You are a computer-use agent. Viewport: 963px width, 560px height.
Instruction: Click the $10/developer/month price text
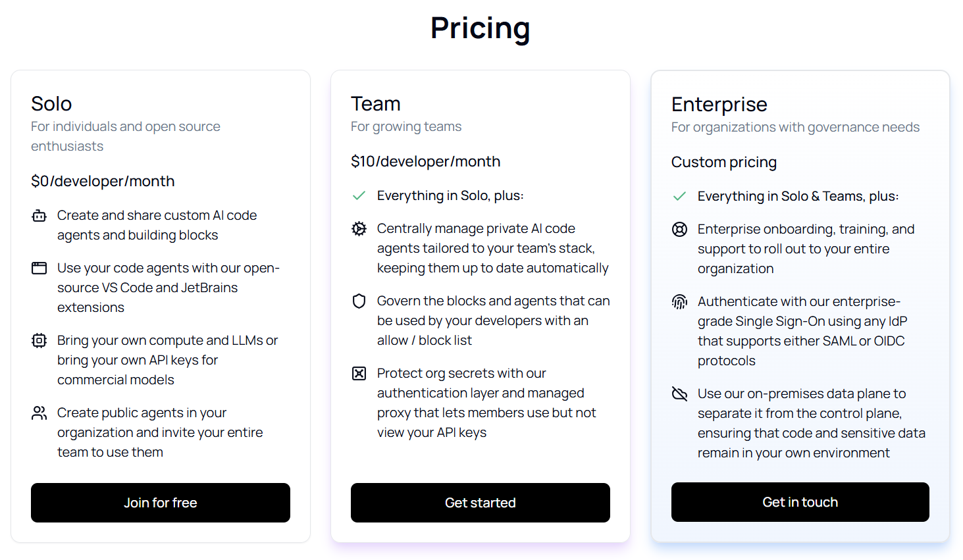point(426,162)
